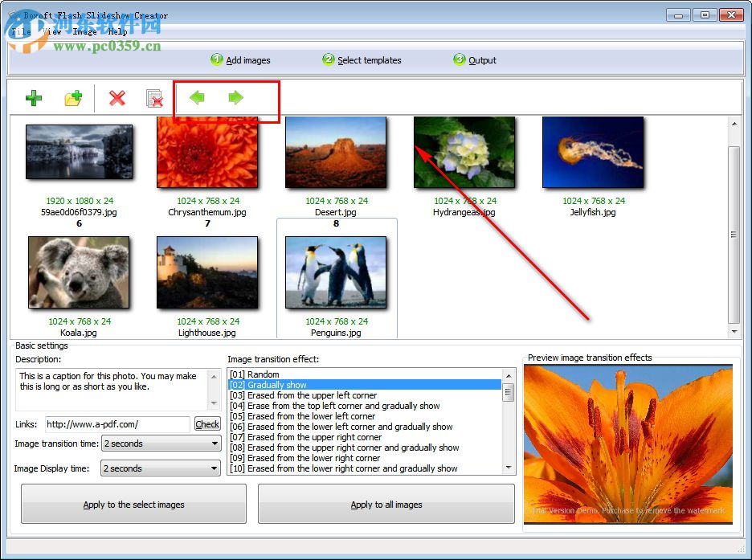Click Apply to all images

(385, 504)
